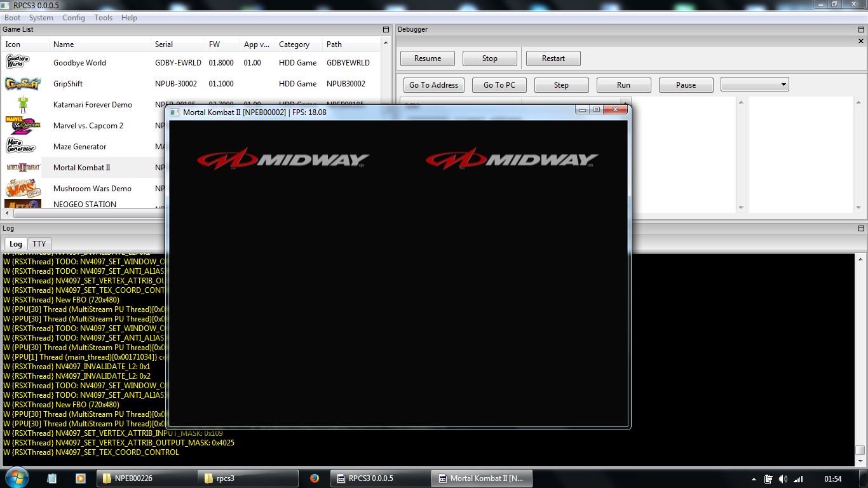Toggle float on the Debugger panel

[861, 30]
